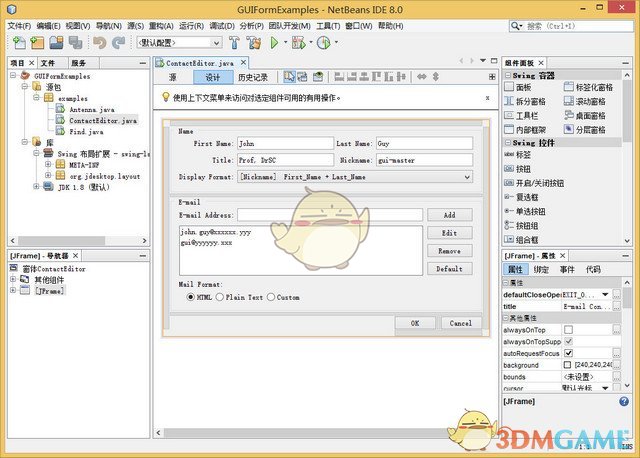The image size is (640, 458).
Task: Click the First Name text field
Action: click(285, 143)
